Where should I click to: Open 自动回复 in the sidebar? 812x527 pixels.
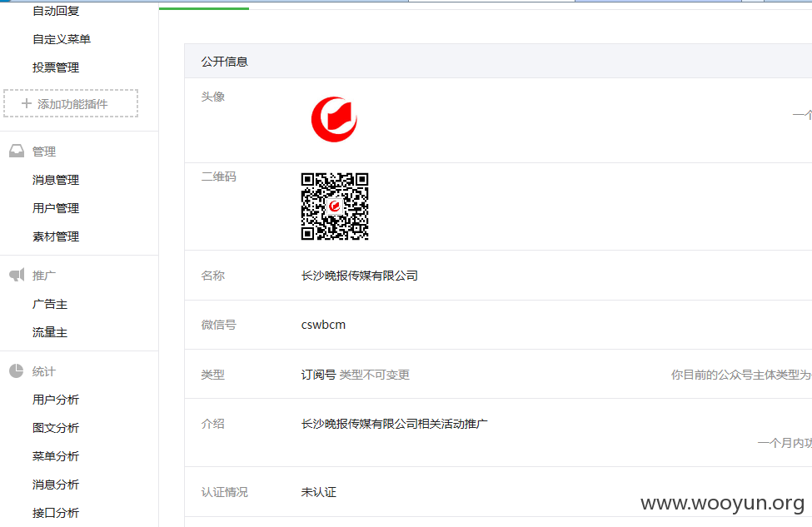click(x=56, y=11)
